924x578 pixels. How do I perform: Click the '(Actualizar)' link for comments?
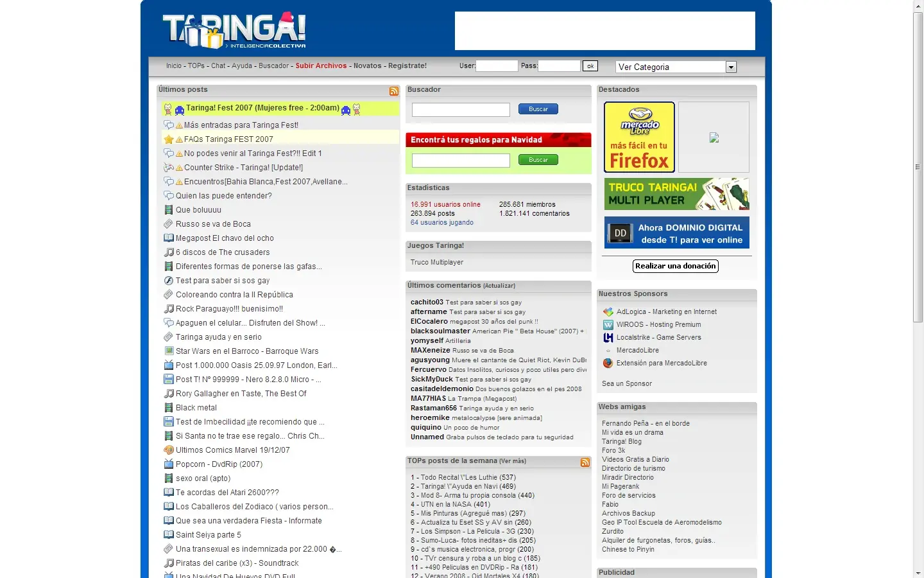pos(499,286)
